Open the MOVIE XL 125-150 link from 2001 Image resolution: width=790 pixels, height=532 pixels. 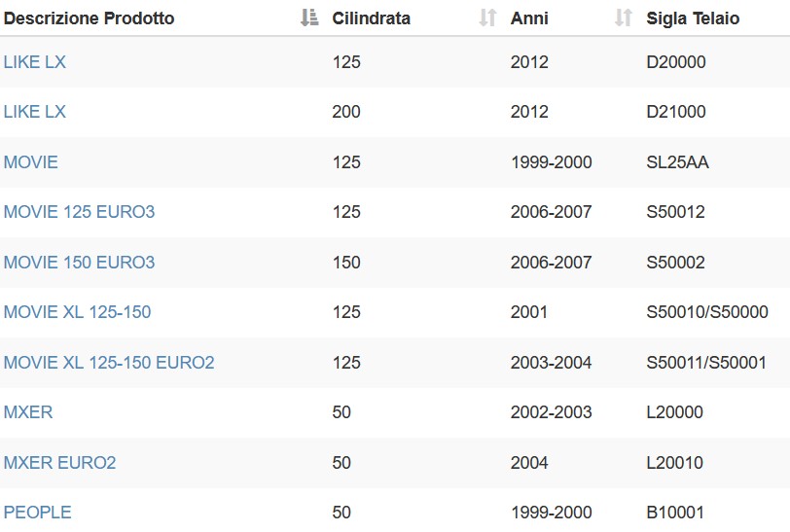[x=77, y=312]
